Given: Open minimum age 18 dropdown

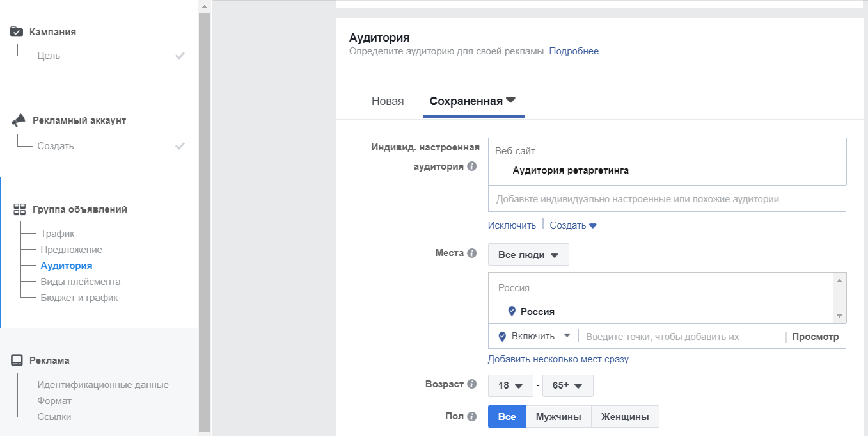Looking at the screenshot, I should coord(510,386).
